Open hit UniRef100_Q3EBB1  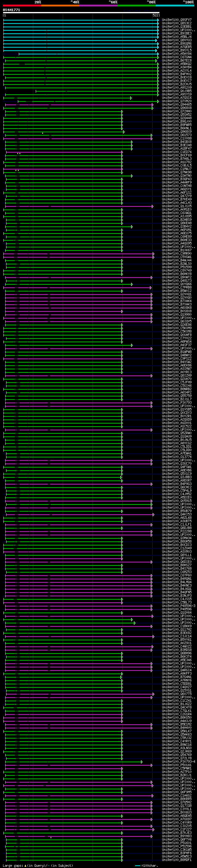[177, 26]
